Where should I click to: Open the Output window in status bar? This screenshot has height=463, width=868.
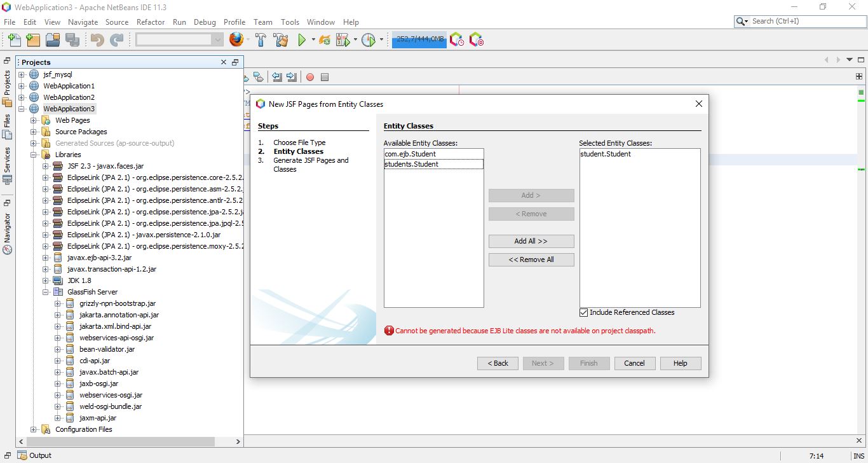(34, 455)
